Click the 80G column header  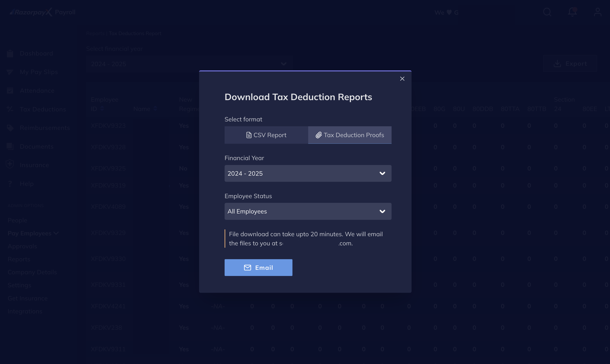pos(439,109)
